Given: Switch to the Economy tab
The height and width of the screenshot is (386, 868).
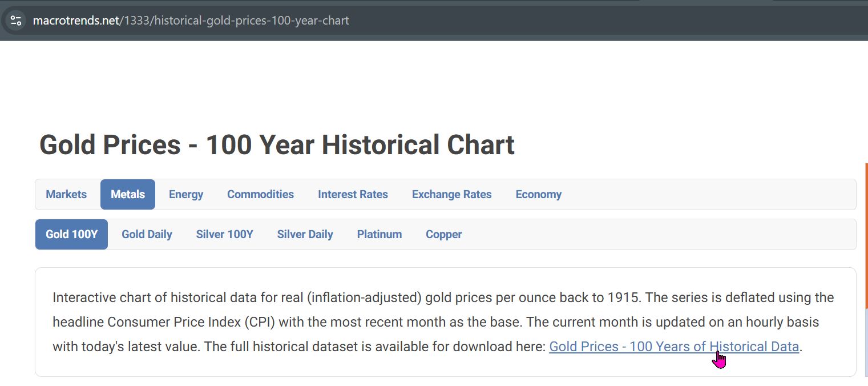Looking at the screenshot, I should pyautogui.click(x=538, y=194).
